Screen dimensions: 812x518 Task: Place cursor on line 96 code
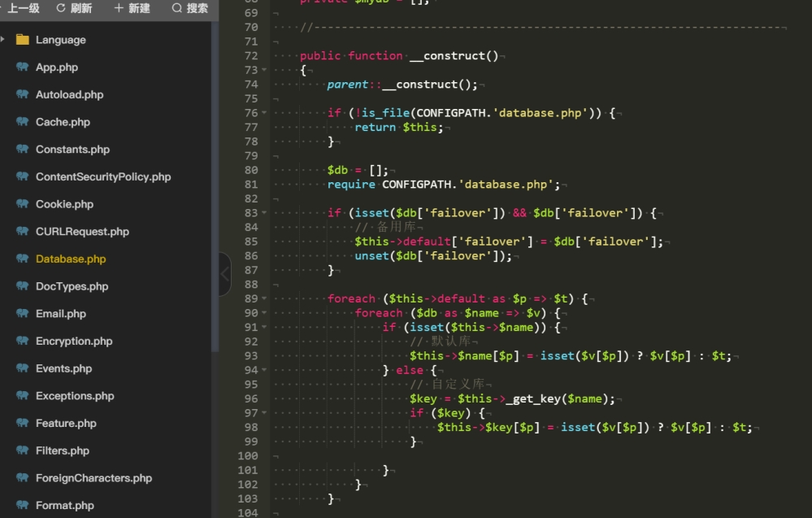click(511, 398)
